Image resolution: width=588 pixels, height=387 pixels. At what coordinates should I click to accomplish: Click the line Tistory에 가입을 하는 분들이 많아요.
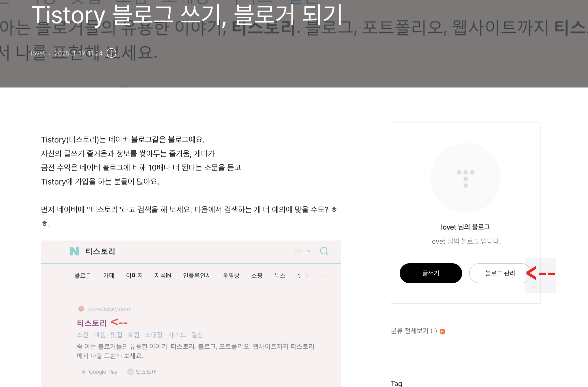pyautogui.click(x=100, y=181)
